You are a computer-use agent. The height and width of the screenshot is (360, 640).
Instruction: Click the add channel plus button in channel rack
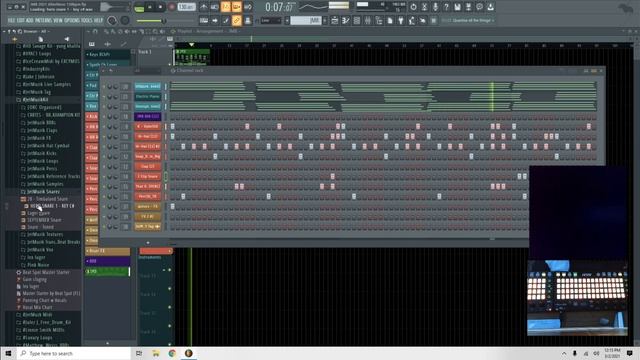[148, 243]
